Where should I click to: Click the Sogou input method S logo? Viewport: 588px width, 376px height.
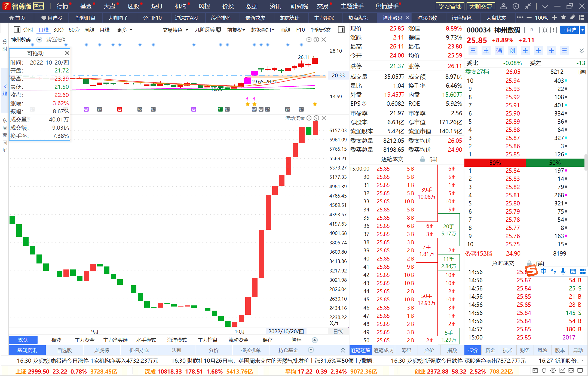tap(531, 271)
